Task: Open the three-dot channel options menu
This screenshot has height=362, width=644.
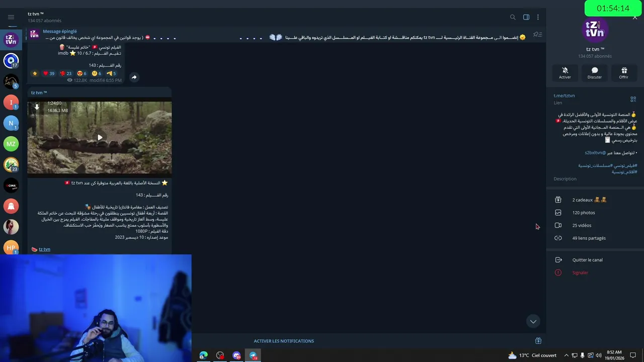Action: coord(538,17)
